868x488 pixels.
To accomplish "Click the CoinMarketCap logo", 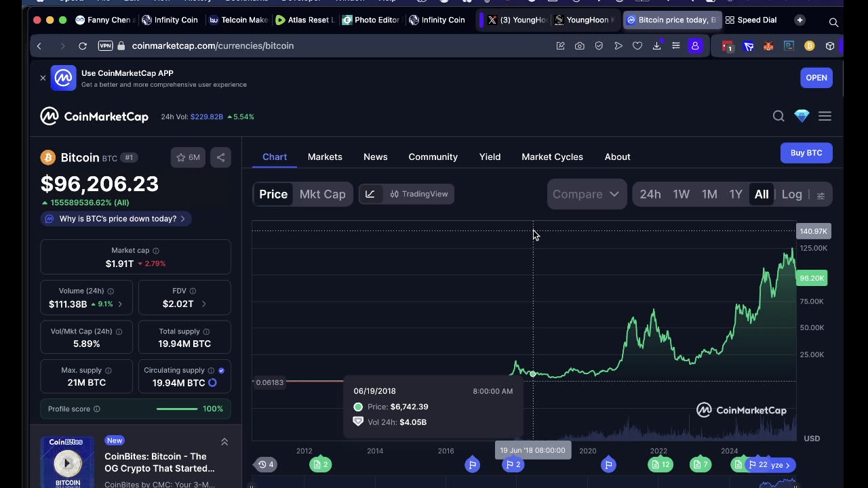I will [94, 117].
